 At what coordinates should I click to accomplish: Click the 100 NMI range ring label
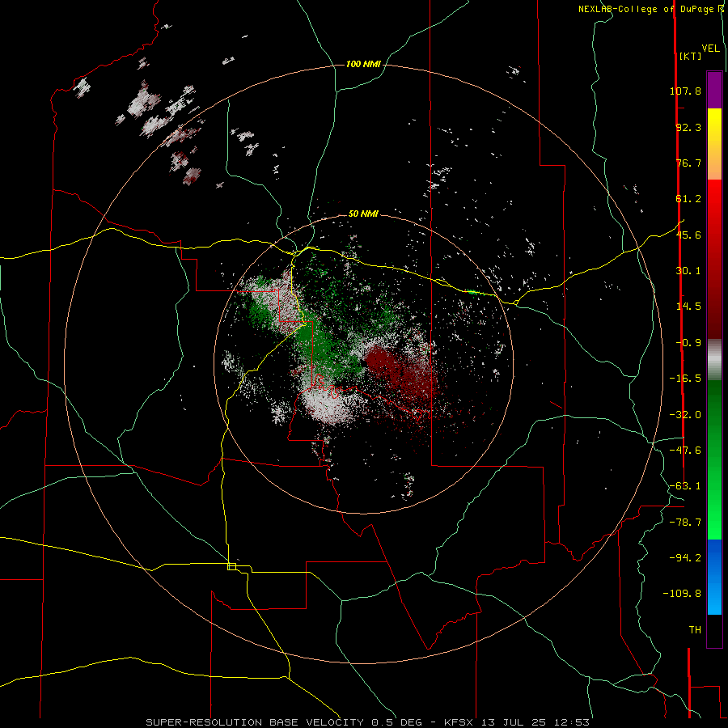pyautogui.click(x=363, y=64)
